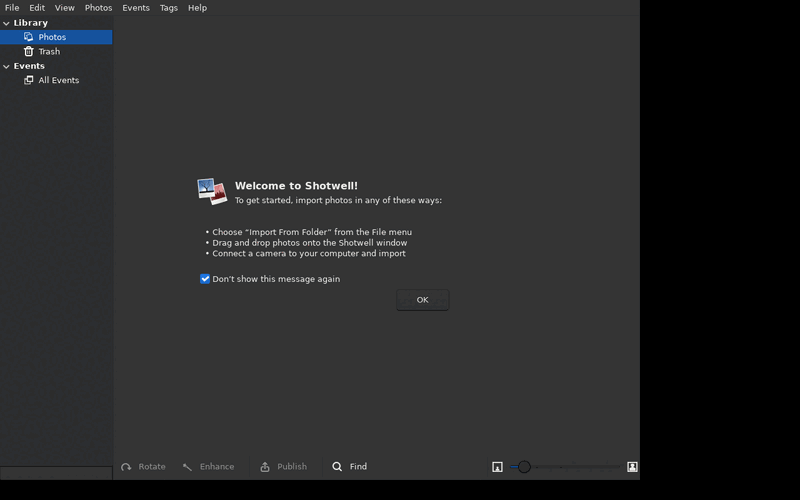
Task: Collapse the Events section arrow
Action: click(6, 66)
